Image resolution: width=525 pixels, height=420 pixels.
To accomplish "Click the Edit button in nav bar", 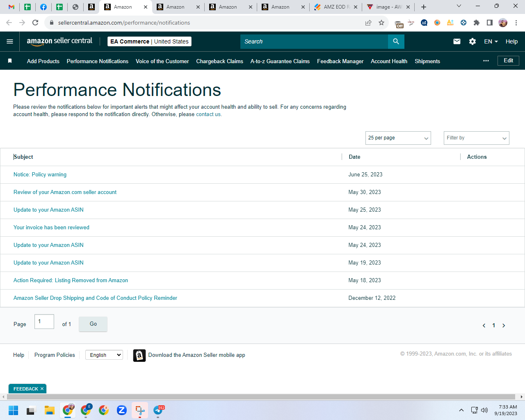I will tap(509, 61).
